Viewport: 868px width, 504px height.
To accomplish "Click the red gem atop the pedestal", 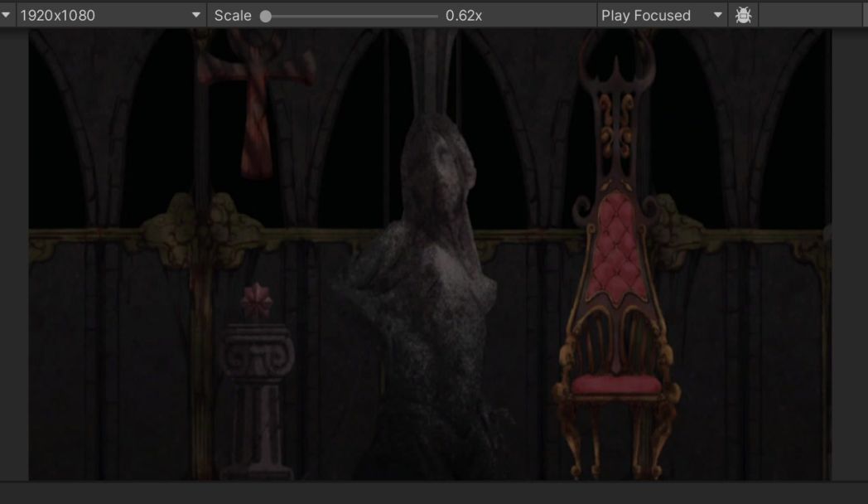I will pos(256,302).
